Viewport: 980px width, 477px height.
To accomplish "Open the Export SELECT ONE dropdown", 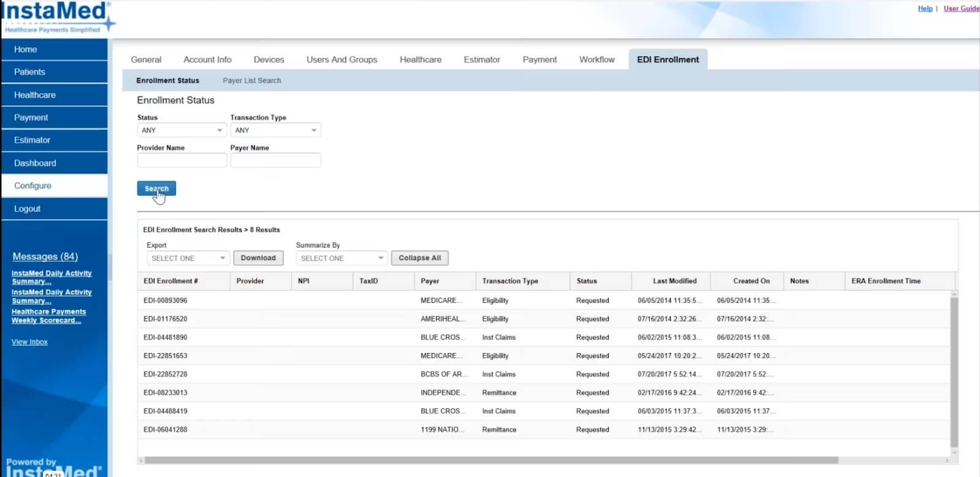I will pos(188,258).
